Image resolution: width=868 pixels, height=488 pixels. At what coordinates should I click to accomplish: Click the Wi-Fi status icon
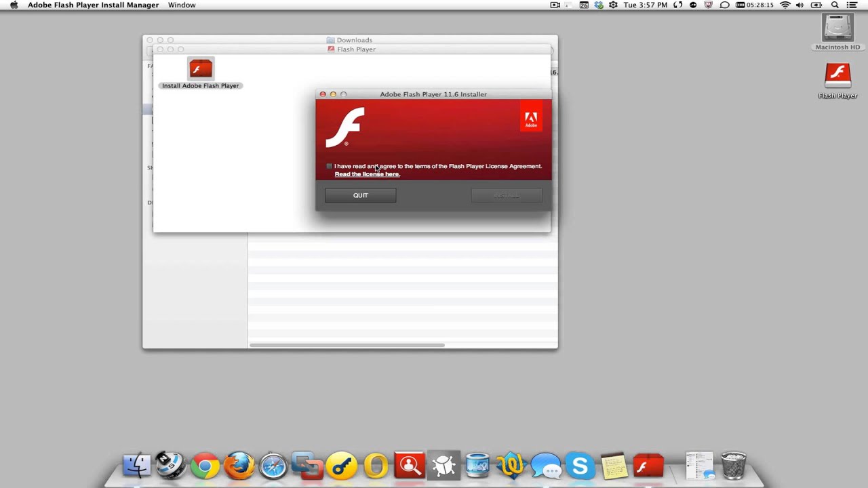pos(785,5)
